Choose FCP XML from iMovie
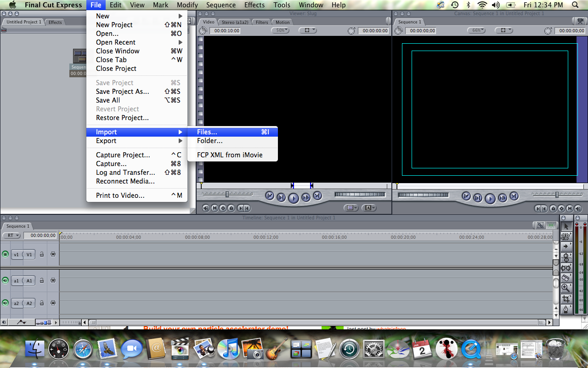The height and width of the screenshot is (368, 588). 232,155
